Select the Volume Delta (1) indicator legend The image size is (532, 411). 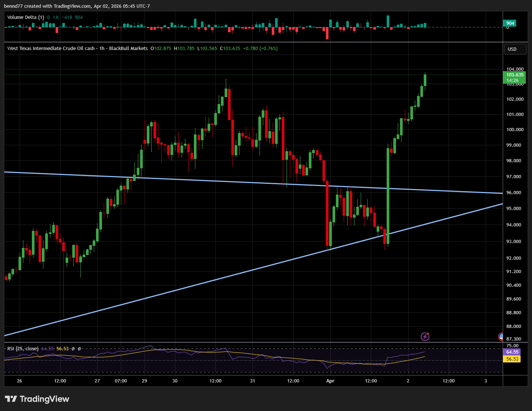pyautogui.click(x=26, y=17)
